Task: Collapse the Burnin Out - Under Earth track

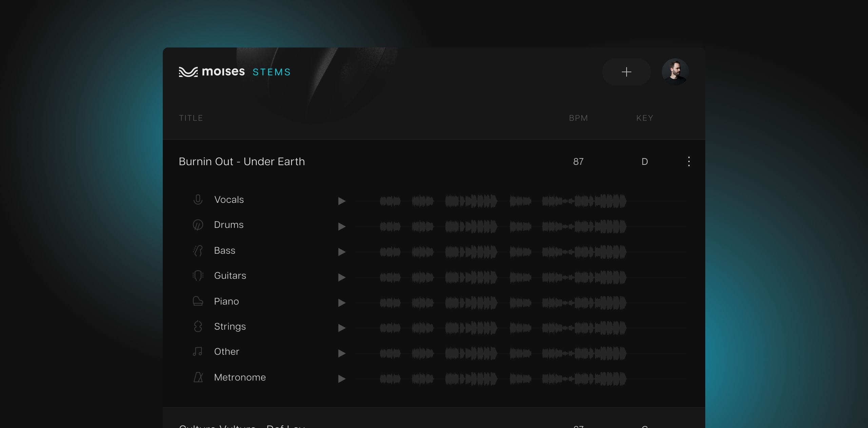Action: [x=242, y=162]
